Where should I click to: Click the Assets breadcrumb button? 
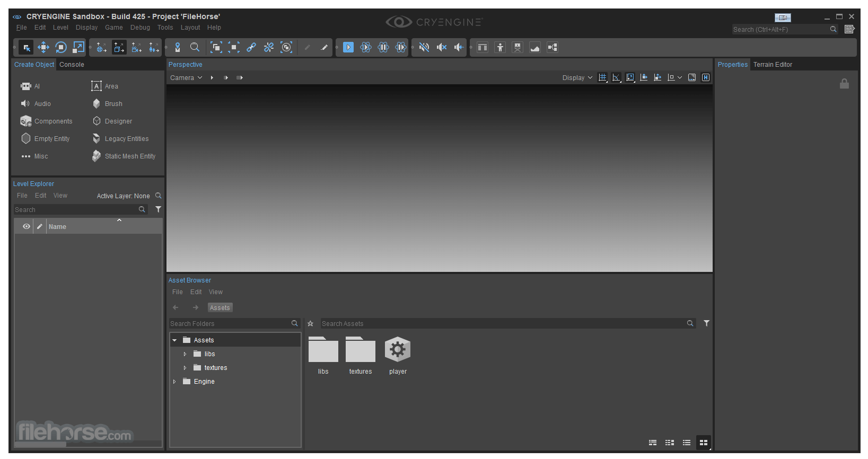pos(220,308)
